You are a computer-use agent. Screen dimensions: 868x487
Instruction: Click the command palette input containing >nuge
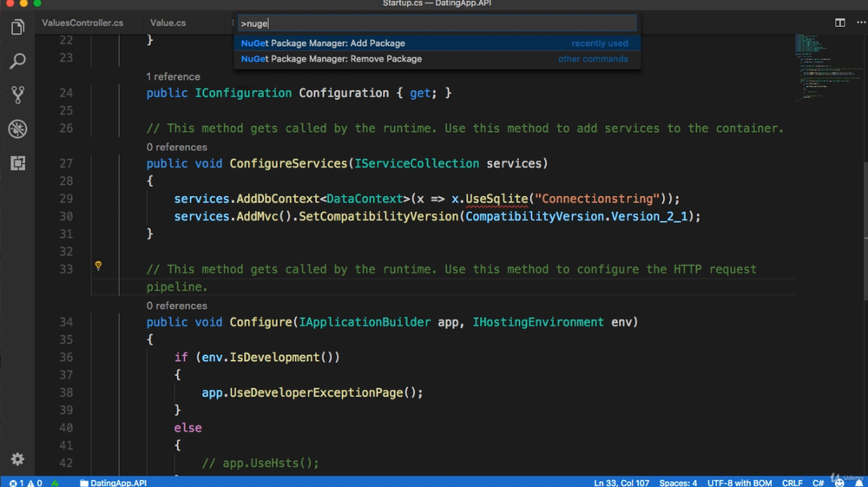437,23
